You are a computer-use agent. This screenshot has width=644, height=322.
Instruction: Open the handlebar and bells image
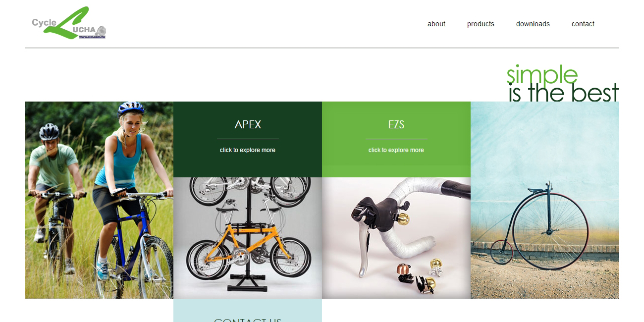(x=396, y=238)
